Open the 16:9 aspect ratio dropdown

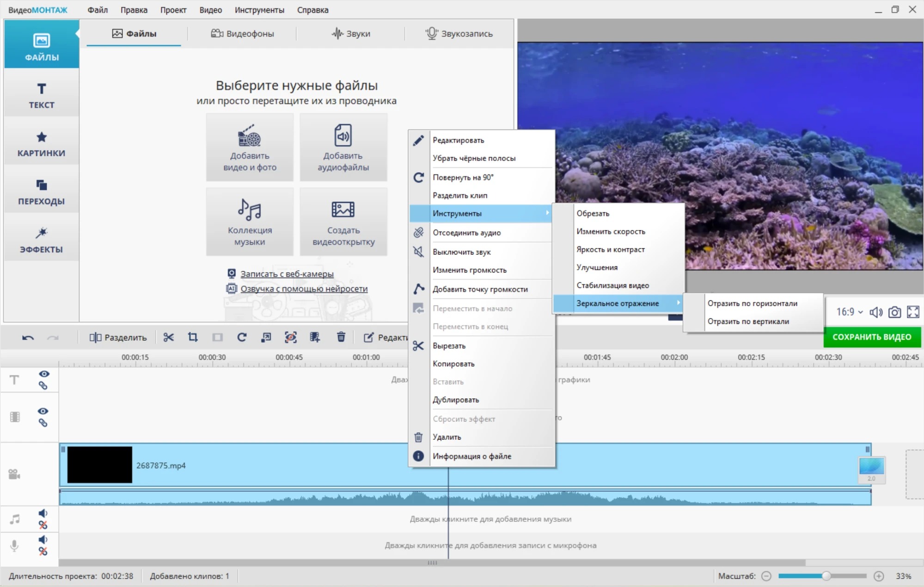pyautogui.click(x=849, y=312)
